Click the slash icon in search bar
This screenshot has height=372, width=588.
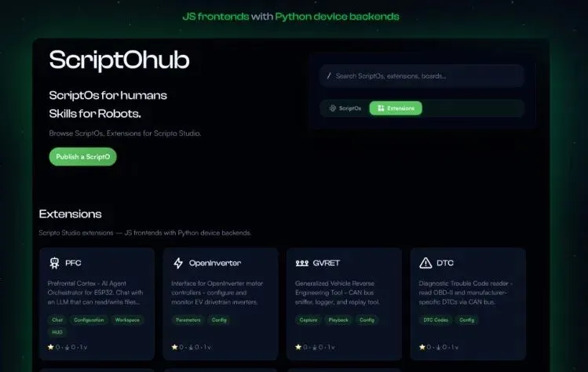coord(329,76)
